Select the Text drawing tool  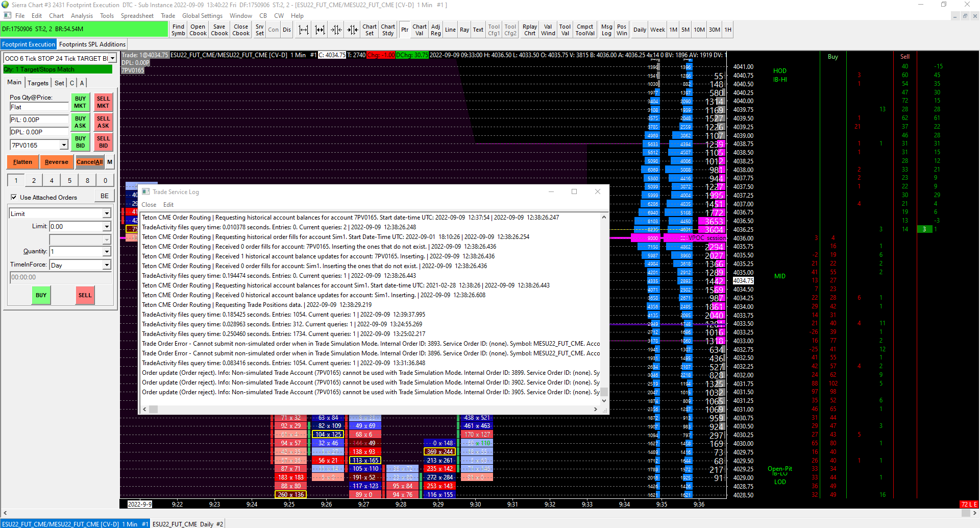point(478,30)
